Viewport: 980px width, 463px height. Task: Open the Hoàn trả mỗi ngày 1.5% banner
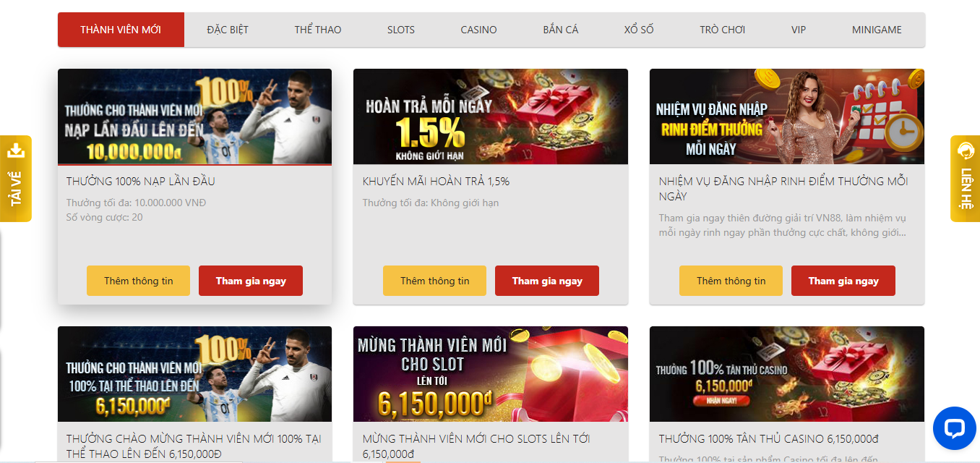click(x=491, y=116)
